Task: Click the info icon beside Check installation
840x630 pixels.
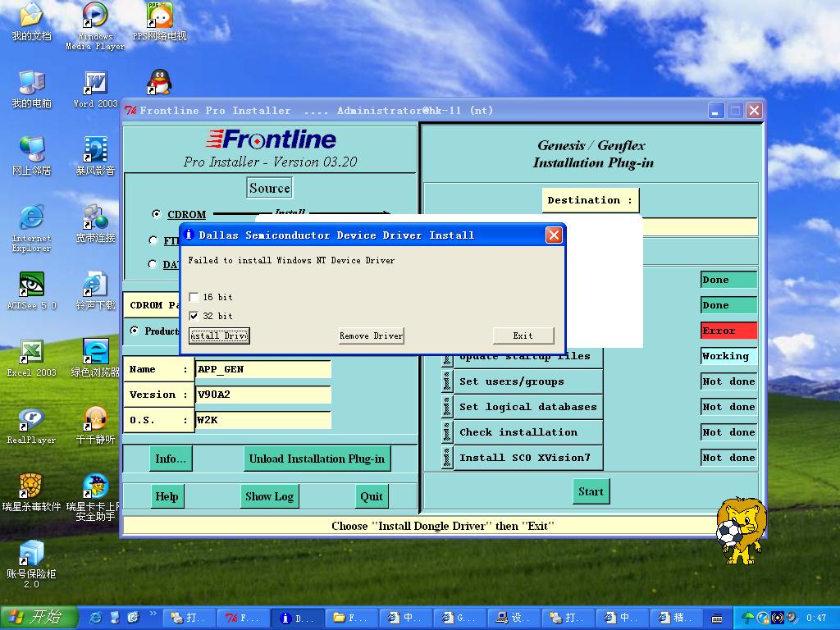Action: click(447, 431)
